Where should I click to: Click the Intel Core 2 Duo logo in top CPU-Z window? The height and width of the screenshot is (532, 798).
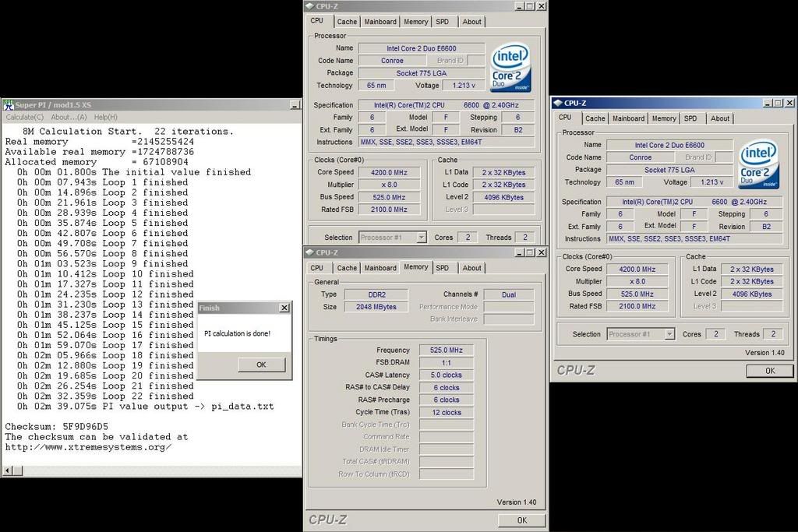[510, 68]
